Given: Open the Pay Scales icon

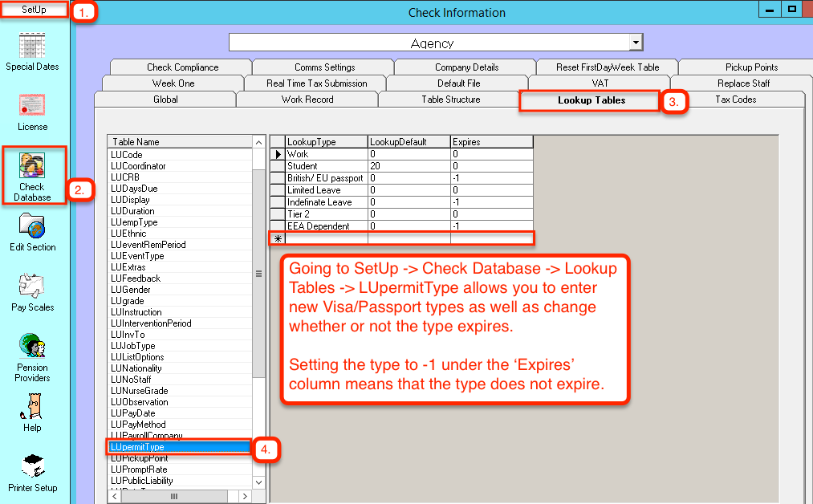Looking at the screenshot, I should 32,286.
